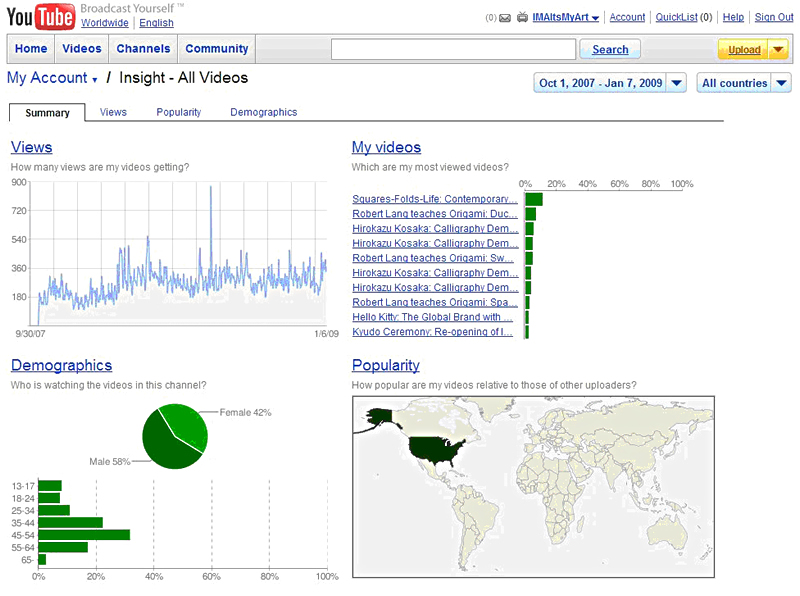Click the YouTube logo
The image size is (800, 596).
click(40, 17)
